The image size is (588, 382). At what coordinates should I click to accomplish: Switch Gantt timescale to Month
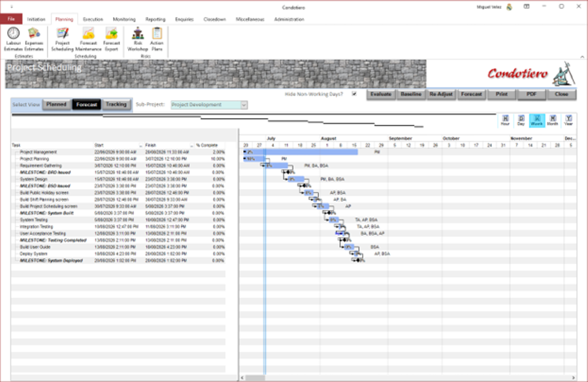(x=552, y=120)
